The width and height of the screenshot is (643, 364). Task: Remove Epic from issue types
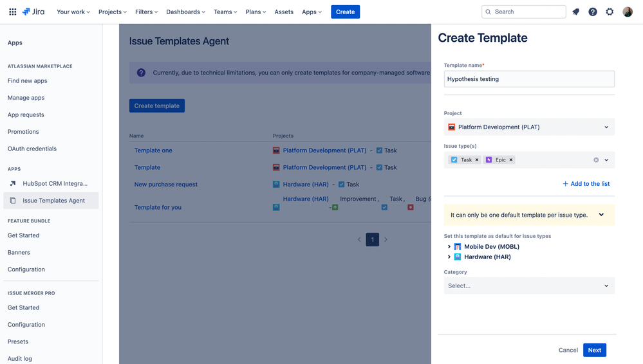coord(511,160)
